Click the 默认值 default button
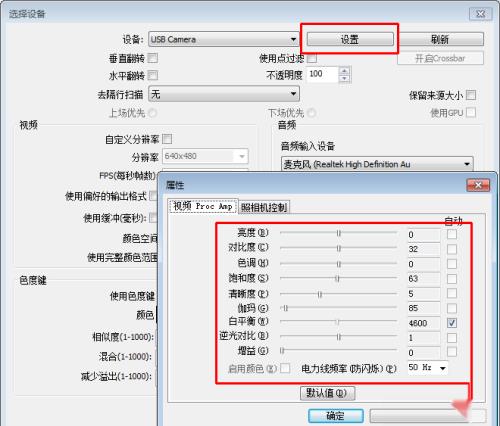This screenshot has width=500, height=426. click(327, 393)
